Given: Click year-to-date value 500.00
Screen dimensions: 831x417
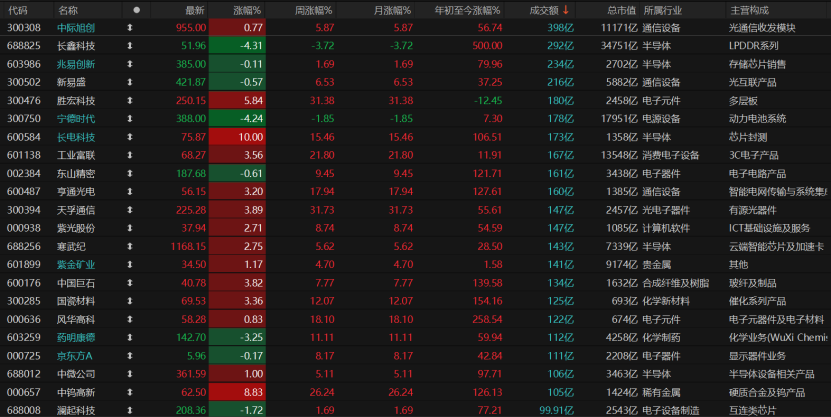Looking at the screenshot, I should pyautogui.click(x=487, y=46).
